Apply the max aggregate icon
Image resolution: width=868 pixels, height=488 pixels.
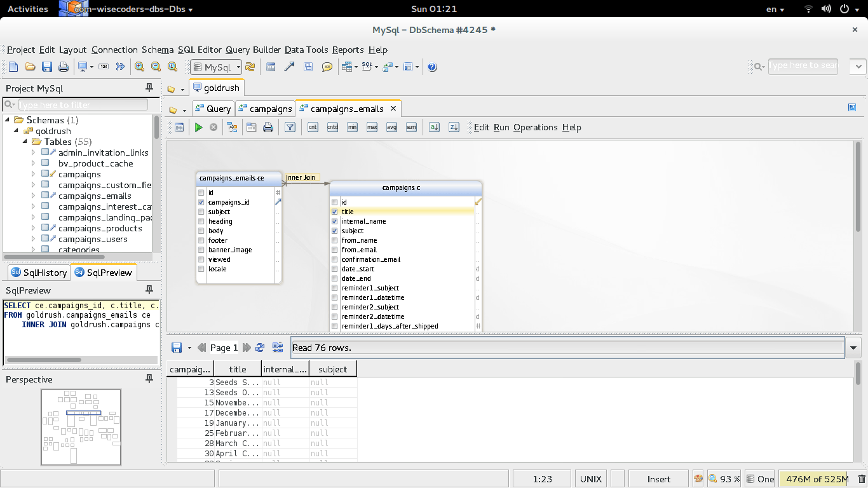coord(372,127)
